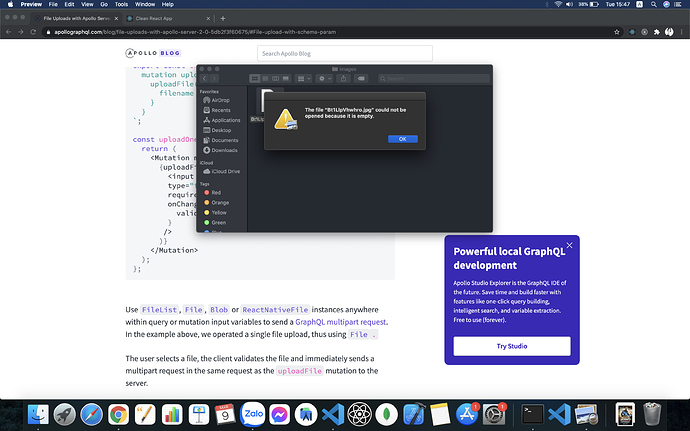Click Finder share button
690x431 pixels.
[343, 78]
